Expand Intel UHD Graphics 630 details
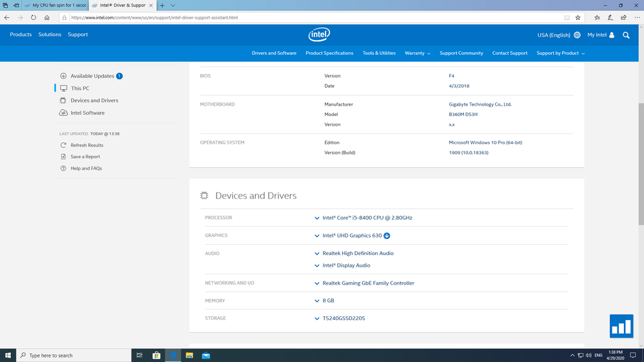This screenshot has height=362, width=644. point(317,236)
